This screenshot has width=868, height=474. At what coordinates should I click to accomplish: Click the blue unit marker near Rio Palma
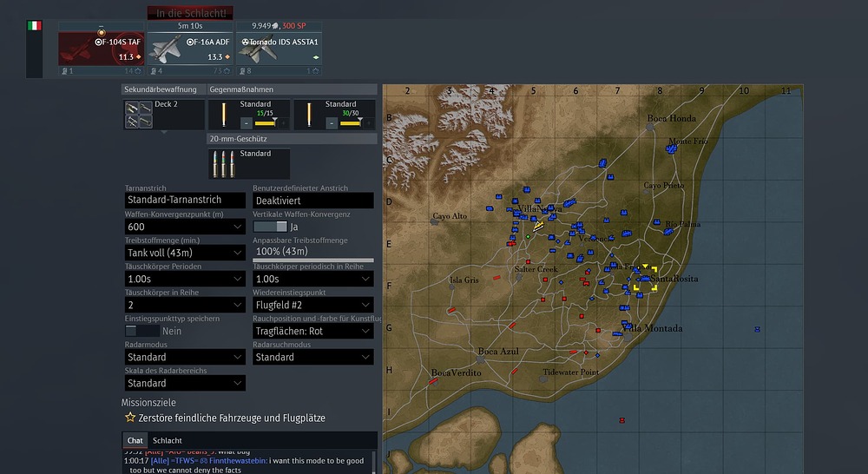668,232
